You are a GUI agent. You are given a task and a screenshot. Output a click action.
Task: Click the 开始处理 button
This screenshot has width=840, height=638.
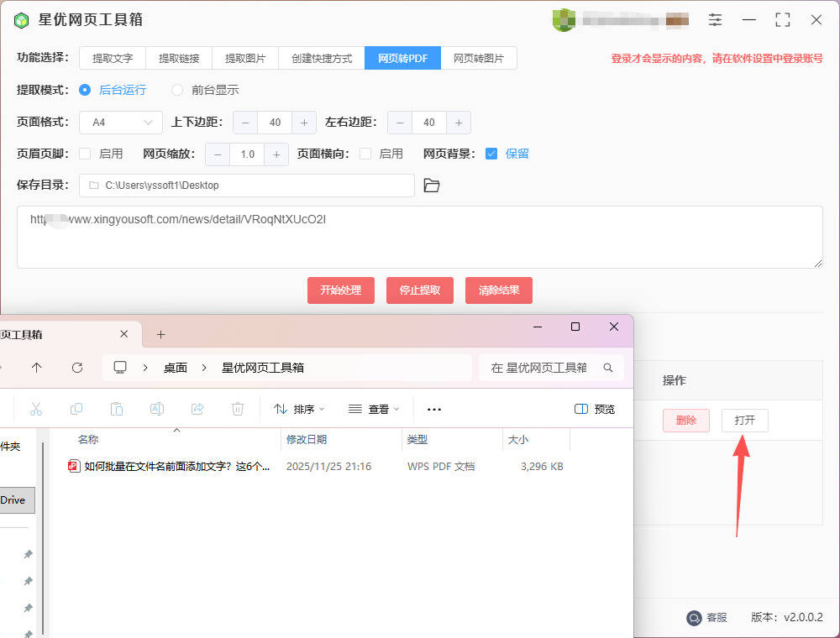tap(340, 290)
